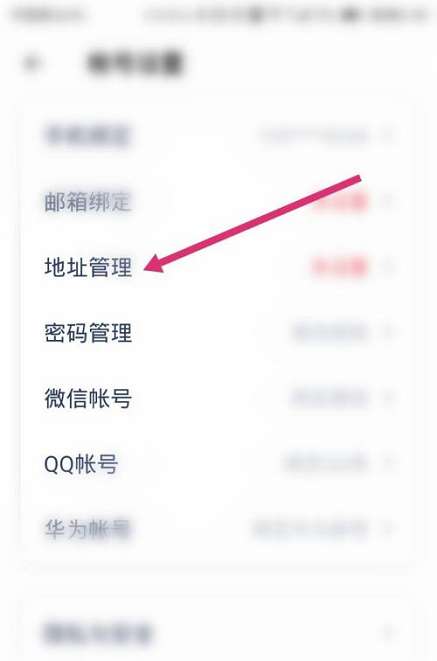This screenshot has width=437, height=661.
Task: Click the red status text beside 地址管理
Action: pos(340,267)
